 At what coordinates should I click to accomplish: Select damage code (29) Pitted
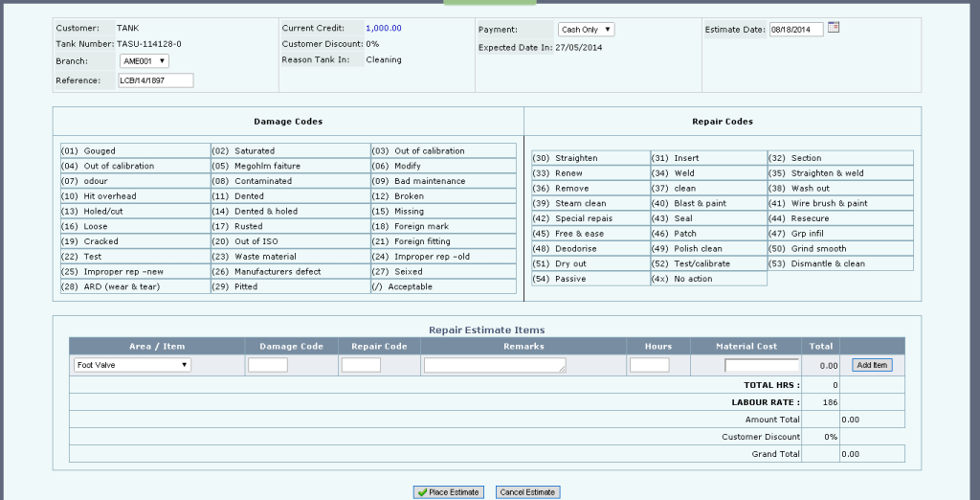pos(291,286)
